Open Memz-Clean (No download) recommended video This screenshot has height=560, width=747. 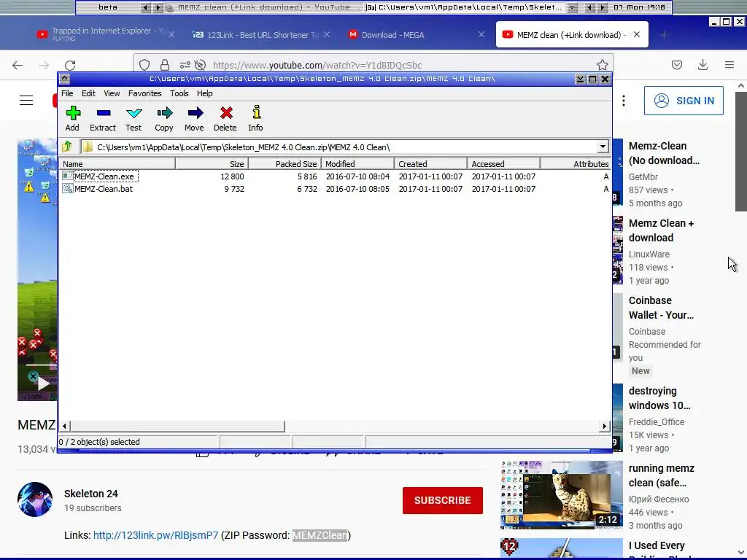(x=664, y=153)
